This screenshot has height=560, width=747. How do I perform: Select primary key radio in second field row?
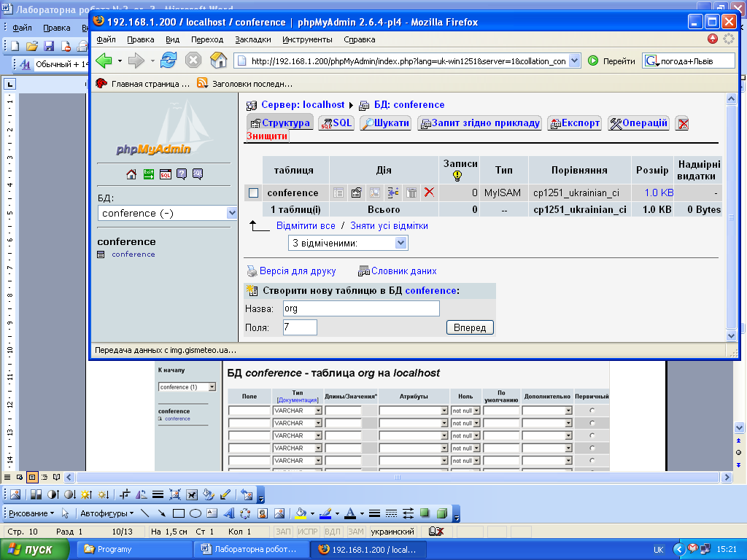(592, 423)
